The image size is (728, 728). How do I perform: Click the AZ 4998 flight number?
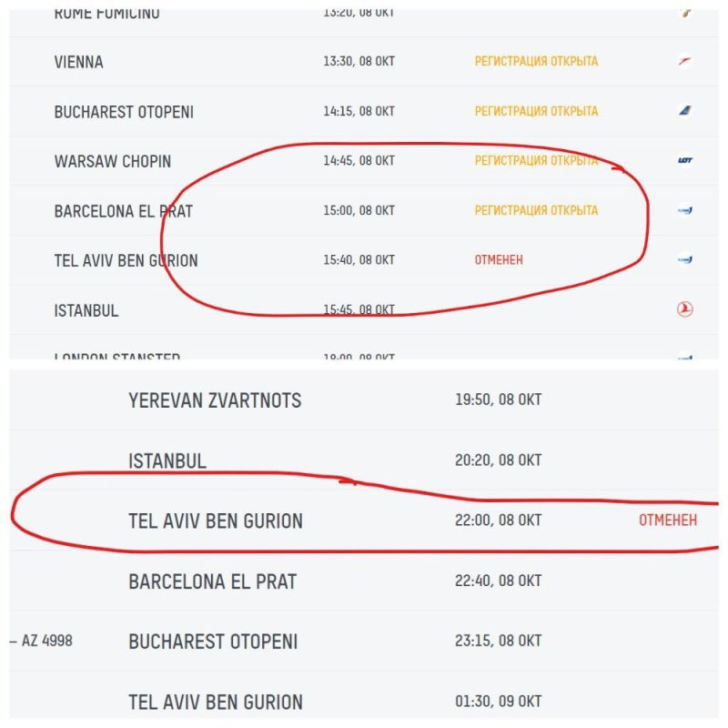(46, 642)
